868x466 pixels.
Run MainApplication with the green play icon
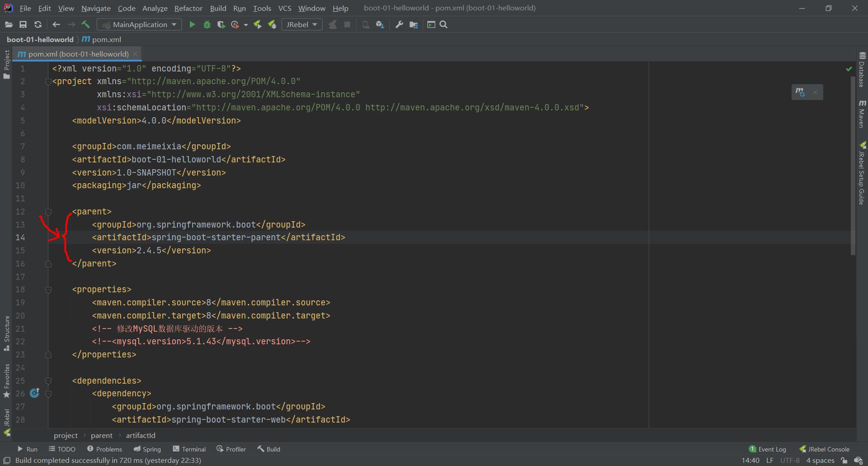(x=192, y=24)
